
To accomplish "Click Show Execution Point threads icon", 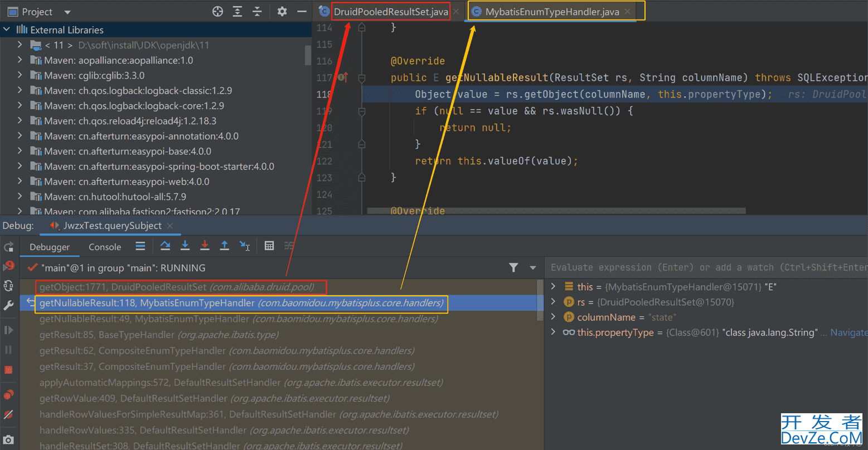I will pyautogui.click(x=140, y=246).
